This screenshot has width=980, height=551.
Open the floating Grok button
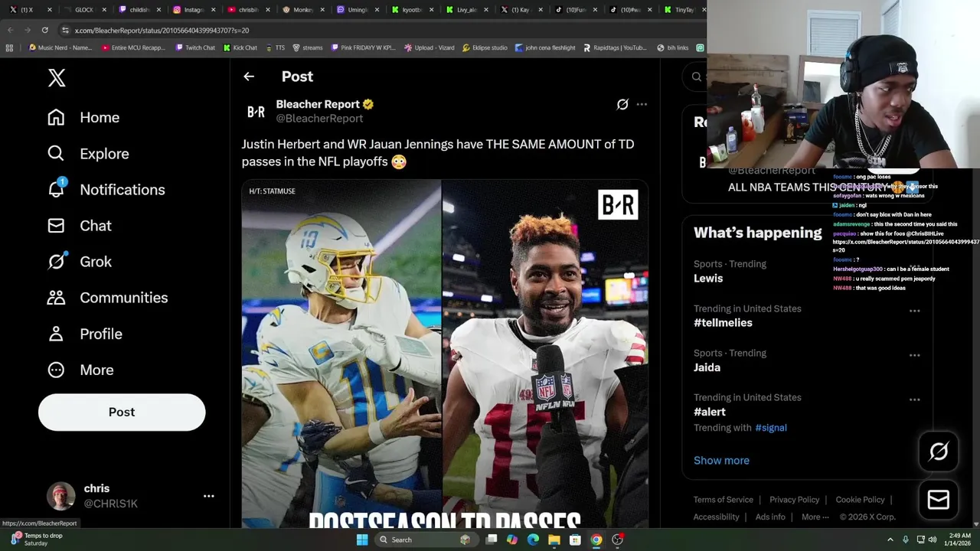coord(939,452)
